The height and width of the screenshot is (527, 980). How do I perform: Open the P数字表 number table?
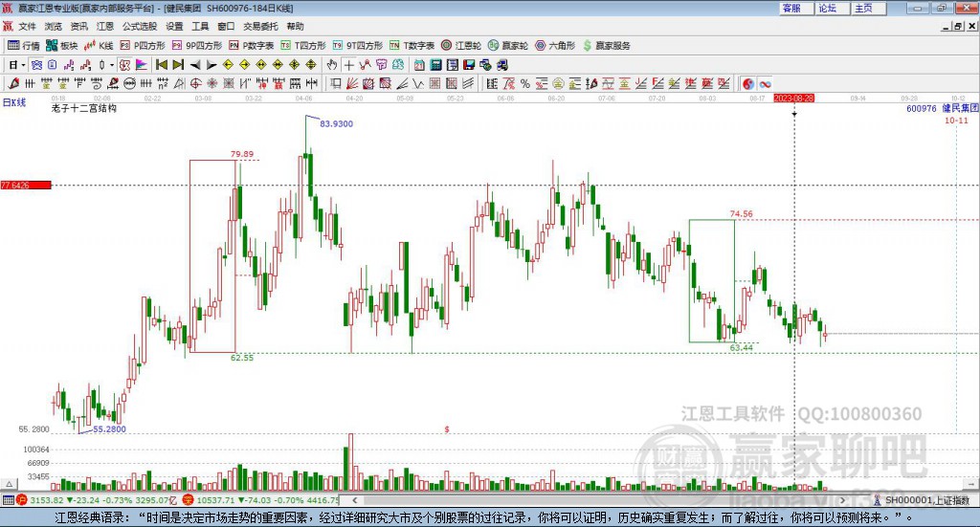[252, 46]
